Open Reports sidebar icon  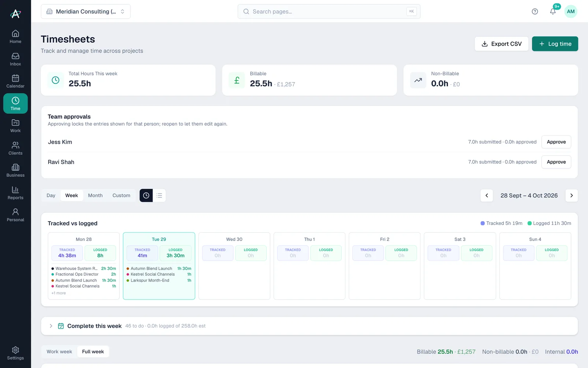tap(15, 193)
